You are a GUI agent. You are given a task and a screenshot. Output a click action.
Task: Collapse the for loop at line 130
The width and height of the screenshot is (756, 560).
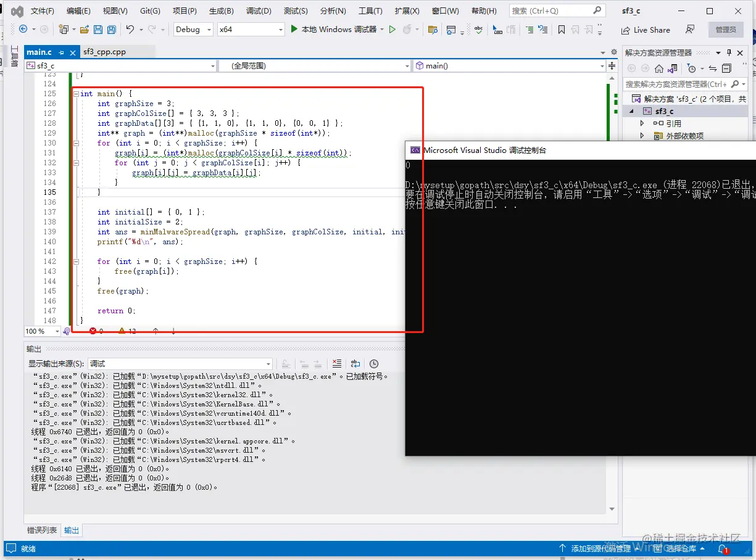(x=76, y=143)
